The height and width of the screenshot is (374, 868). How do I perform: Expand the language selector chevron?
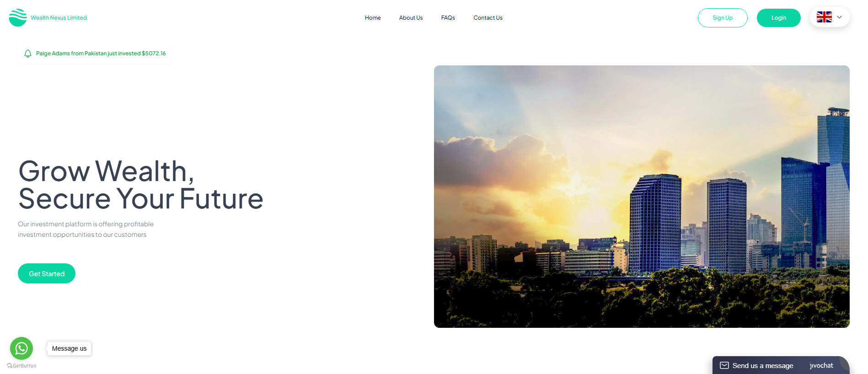839,17
